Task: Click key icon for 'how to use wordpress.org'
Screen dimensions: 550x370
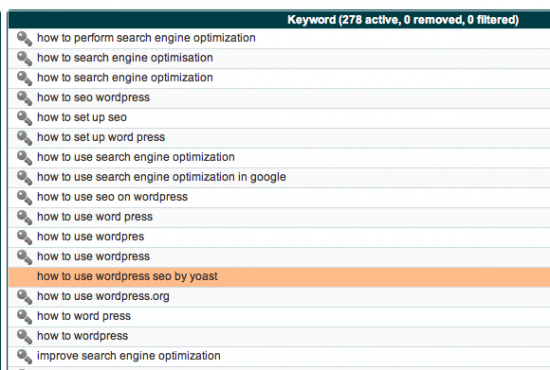Action: coord(25,297)
